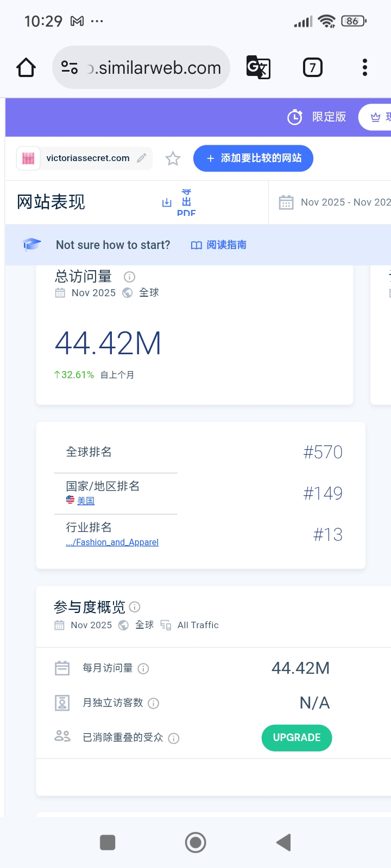
Task: Tap the browser home icon
Action: pos(26,68)
